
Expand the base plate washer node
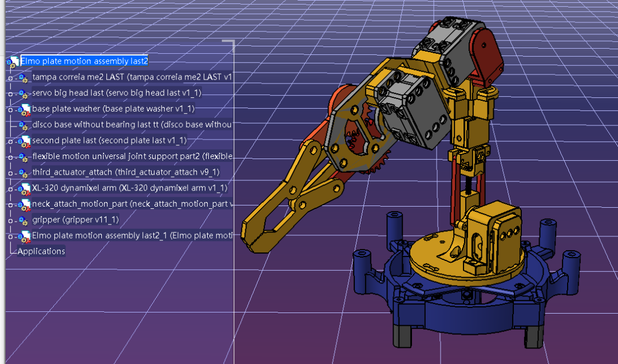point(11,110)
